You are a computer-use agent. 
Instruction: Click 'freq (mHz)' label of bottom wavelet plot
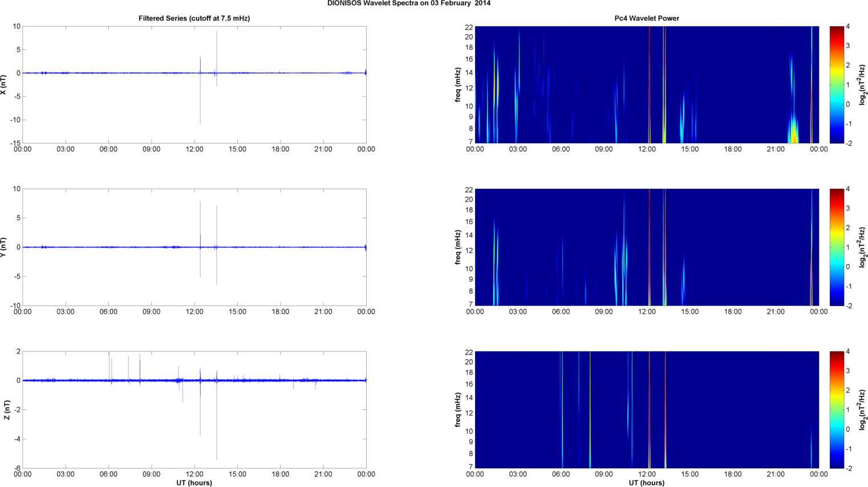tap(458, 409)
